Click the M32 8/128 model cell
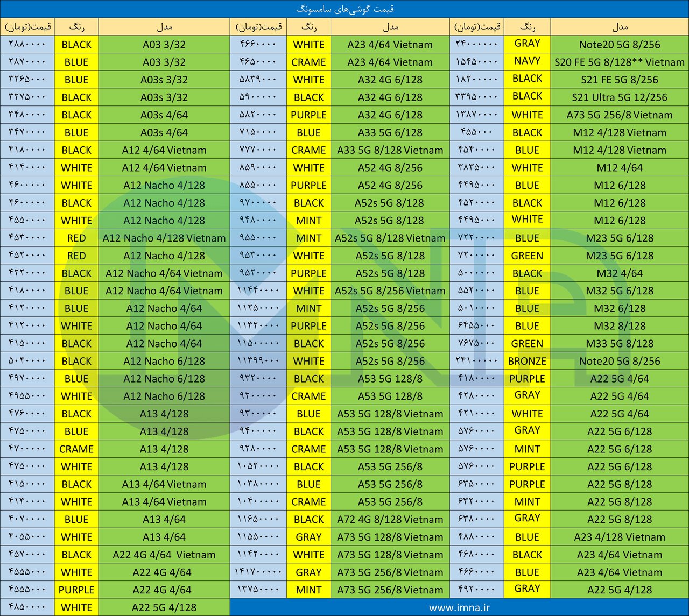This screenshot has width=689, height=616. (x=620, y=326)
